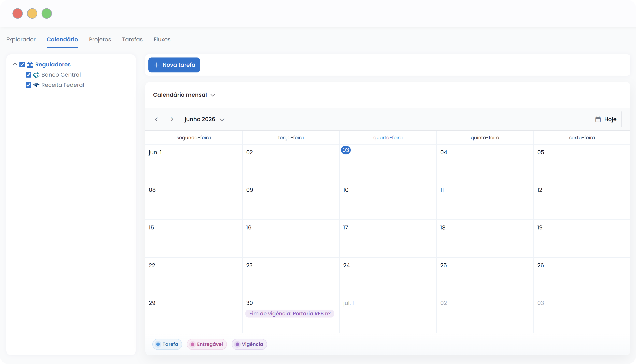Switch to the Projetos tab
The image size is (636, 364).
(x=100, y=40)
